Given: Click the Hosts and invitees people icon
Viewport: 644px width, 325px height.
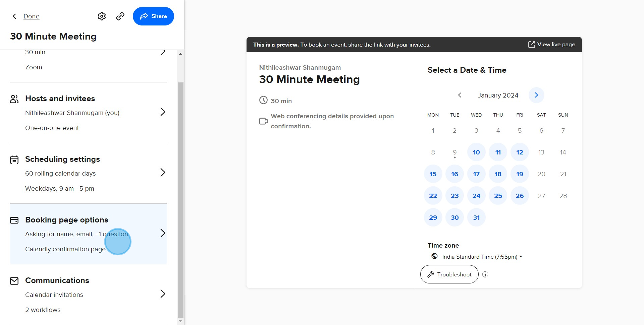Looking at the screenshot, I should [14, 99].
